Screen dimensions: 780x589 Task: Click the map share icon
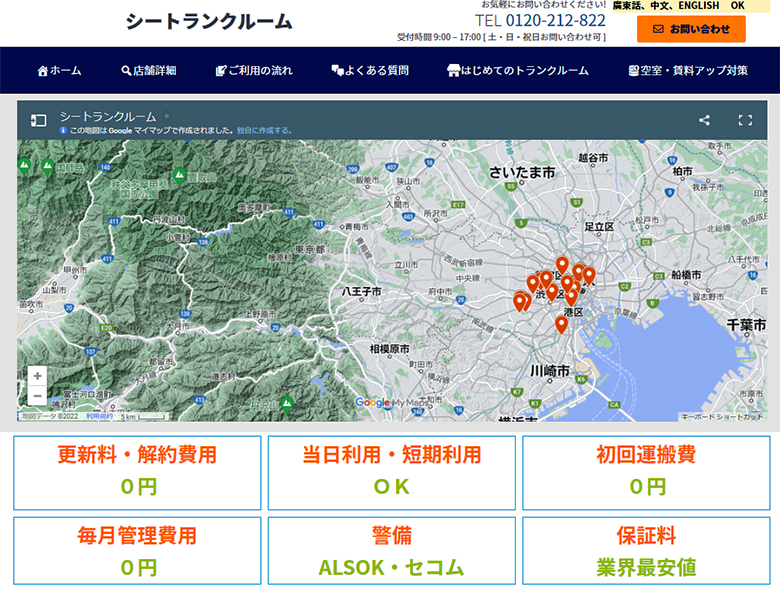coord(704,120)
